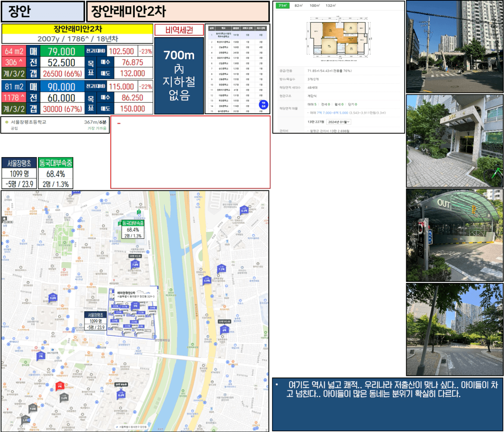Select the 222동 building label
Screen dimensions: 504x432
click(x=115, y=306)
